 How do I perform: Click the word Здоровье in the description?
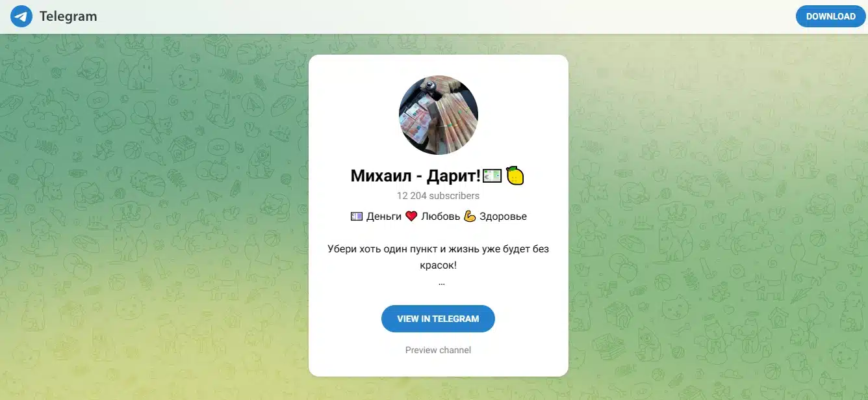[504, 217]
